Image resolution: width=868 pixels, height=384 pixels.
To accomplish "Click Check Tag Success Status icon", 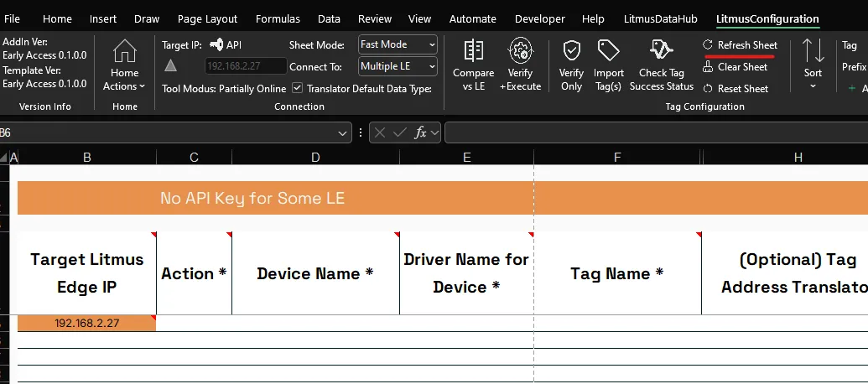I will tap(662, 49).
